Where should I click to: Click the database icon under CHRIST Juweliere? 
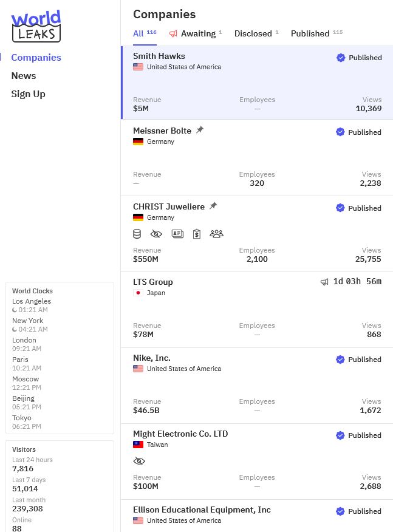click(137, 234)
